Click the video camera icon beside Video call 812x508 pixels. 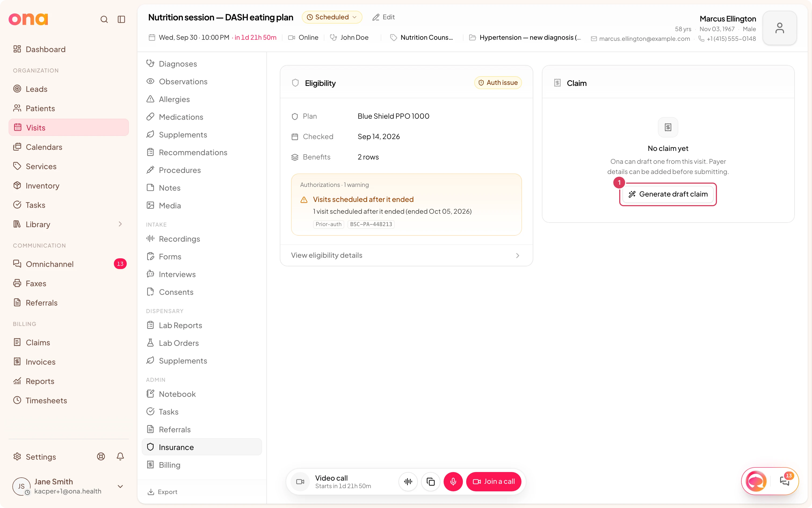(300, 481)
